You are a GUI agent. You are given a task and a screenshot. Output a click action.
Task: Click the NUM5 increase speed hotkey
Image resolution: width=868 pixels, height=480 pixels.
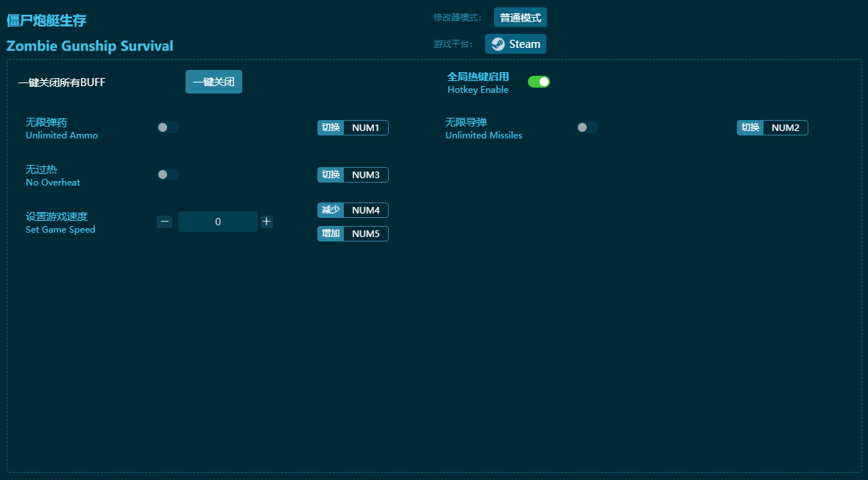pos(365,234)
